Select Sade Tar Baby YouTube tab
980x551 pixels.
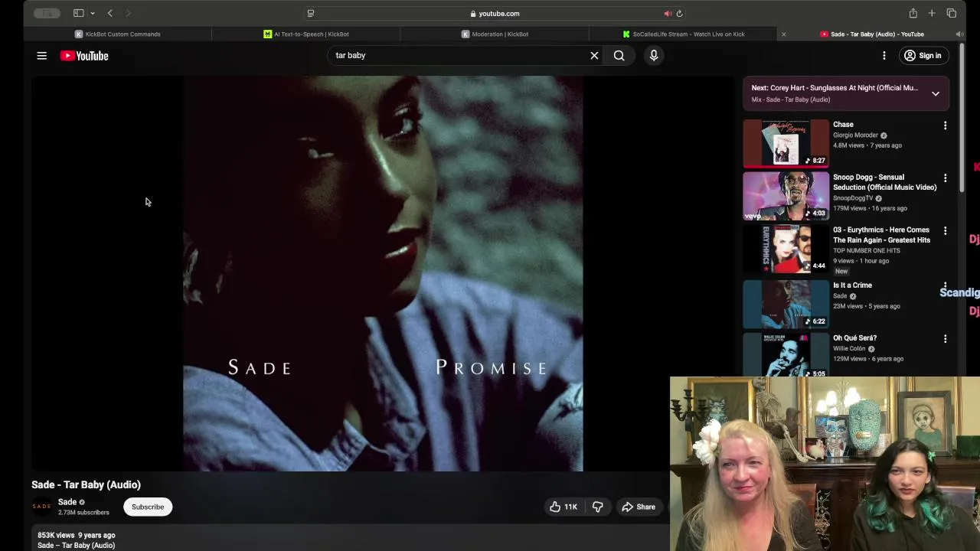tap(872, 34)
